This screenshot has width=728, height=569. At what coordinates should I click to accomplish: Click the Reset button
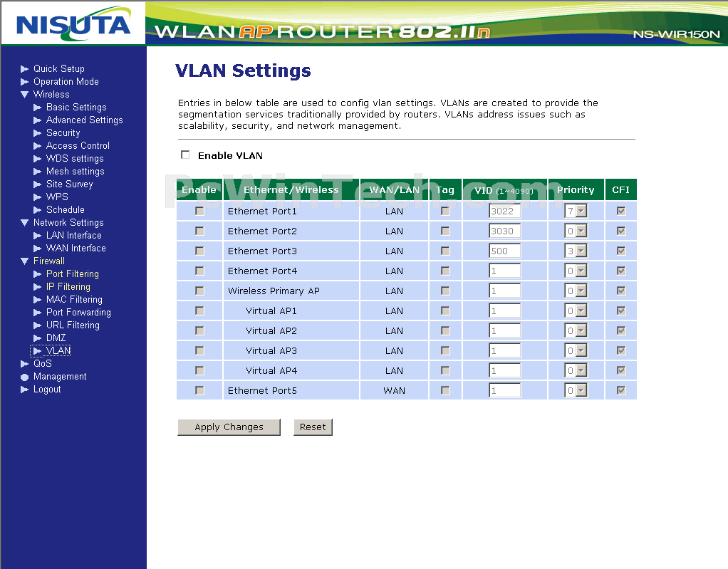(x=313, y=427)
